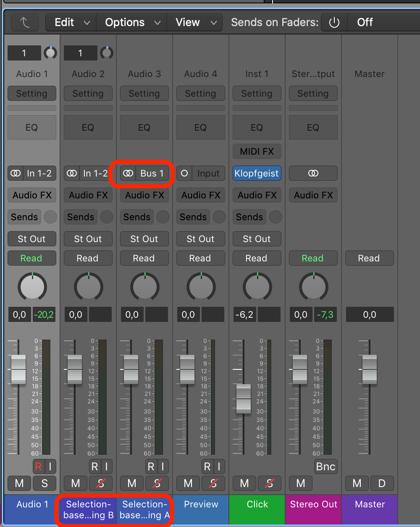Click the Bnc bounce button
Viewport: 420px width, 527px height.
click(x=325, y=466)
